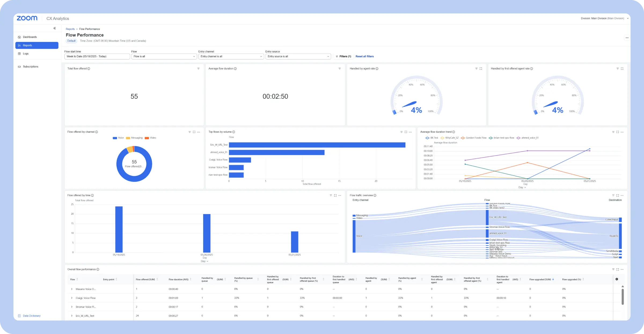
Task: Open Dashboards from the left sidebar icon
Action: (x=19, y=37)
